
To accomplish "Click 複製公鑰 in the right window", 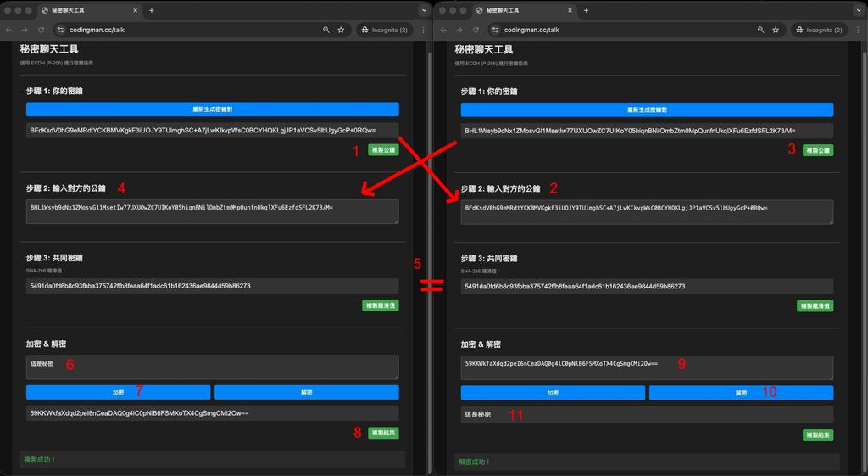I will 818,150.
